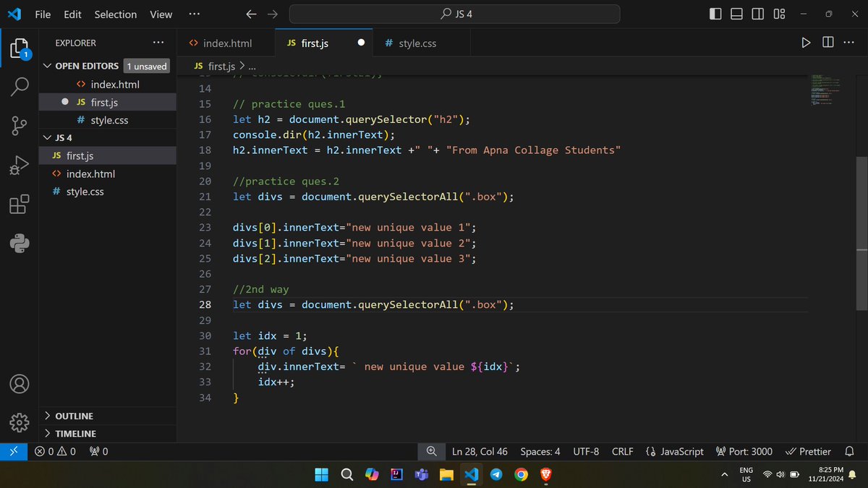Click the remote window indicator in status bar
This screenshot has height=488, width=868.
coord(14,451)
